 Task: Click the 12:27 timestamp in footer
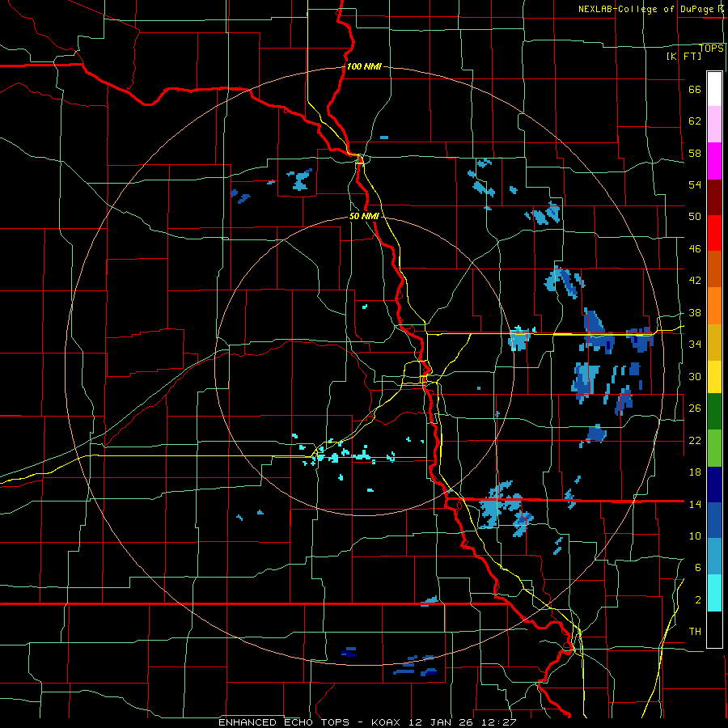pos(499,722)
